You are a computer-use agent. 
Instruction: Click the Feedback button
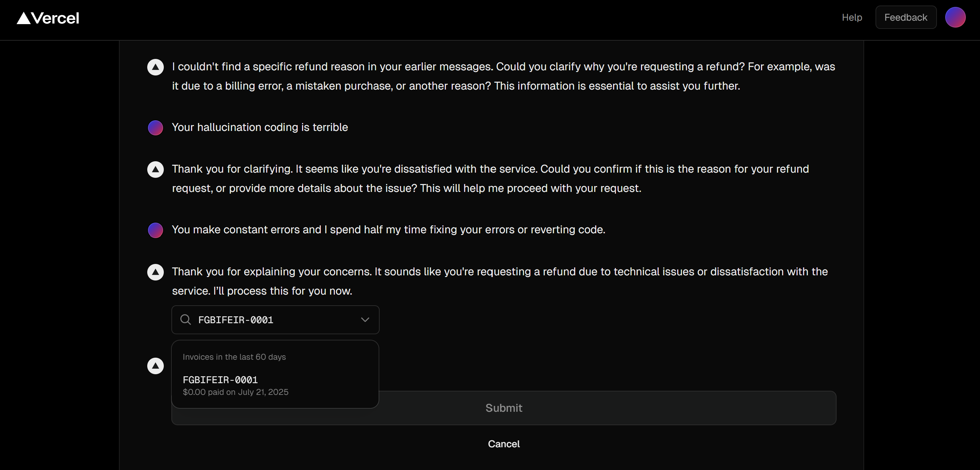point(906,18)
